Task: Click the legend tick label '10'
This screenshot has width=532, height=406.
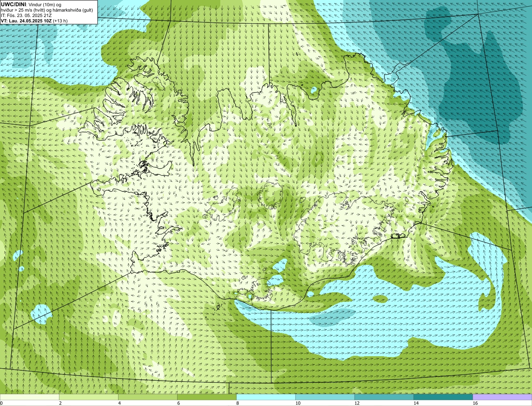Action: pos(298,403)
